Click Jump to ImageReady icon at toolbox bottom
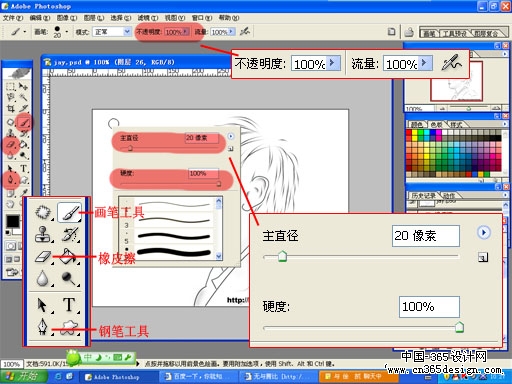This screenshot has height=384, width=512. [12, 272]
